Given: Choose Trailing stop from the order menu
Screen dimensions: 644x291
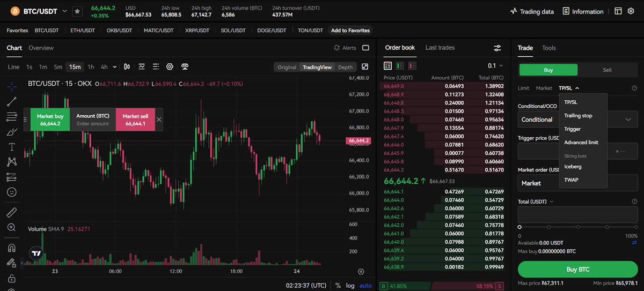Looking at the screenshot, I should click(578, 116).
